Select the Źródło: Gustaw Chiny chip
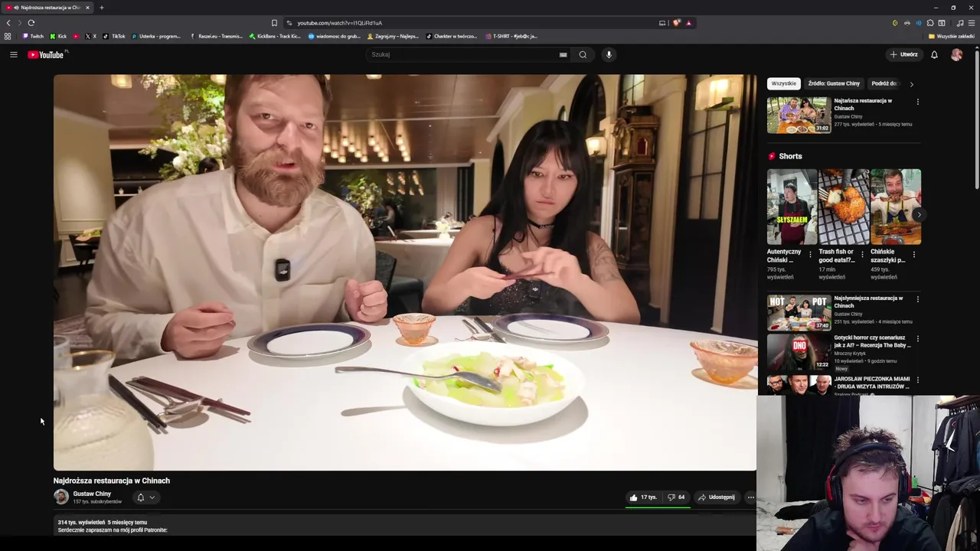The width and height of the screenshot is (980, 551). pos(834,83)
